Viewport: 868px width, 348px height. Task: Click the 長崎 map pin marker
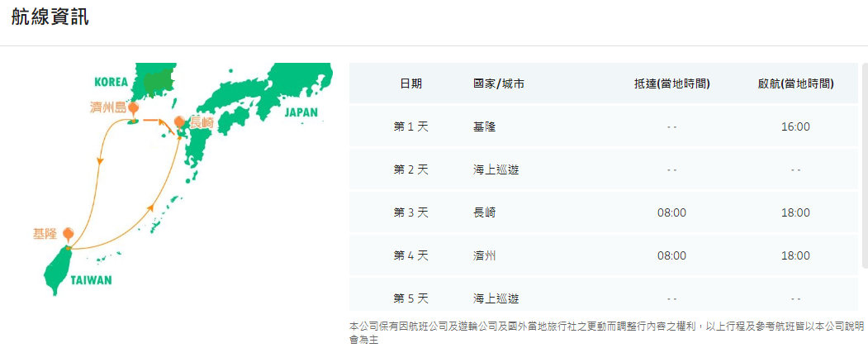click(x=179, y=123)
